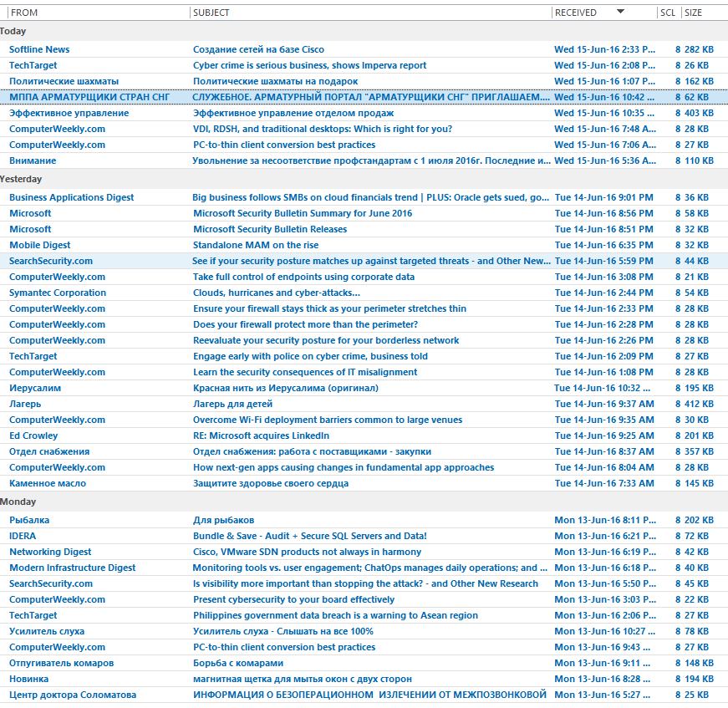Select the IDERA 'Bundle & Save' email

[x=364, y=536]
